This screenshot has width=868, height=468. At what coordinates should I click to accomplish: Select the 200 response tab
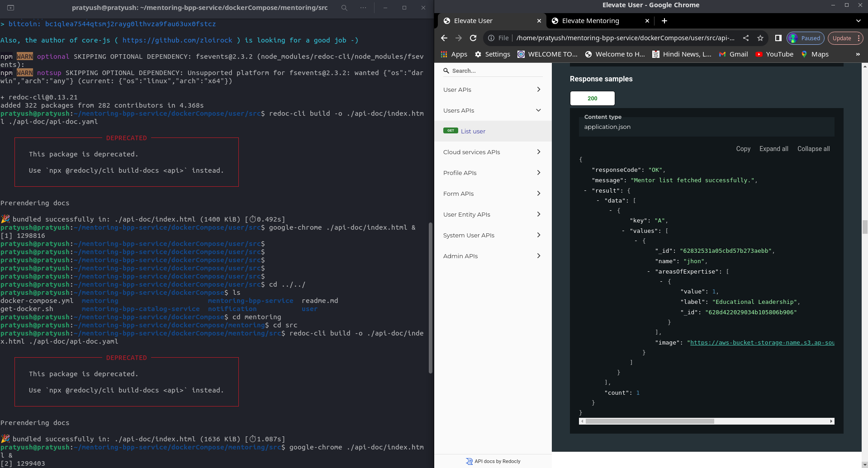[592, 98]
